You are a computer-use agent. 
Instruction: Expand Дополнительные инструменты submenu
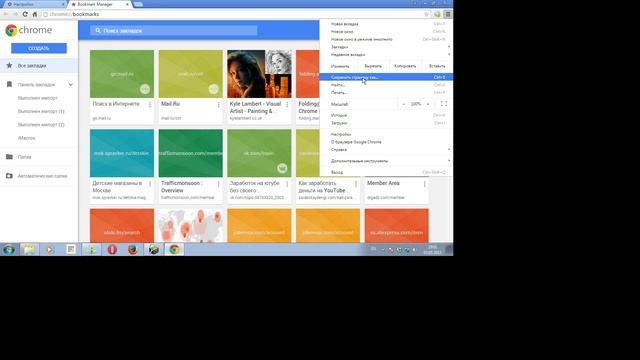[386, 161]
